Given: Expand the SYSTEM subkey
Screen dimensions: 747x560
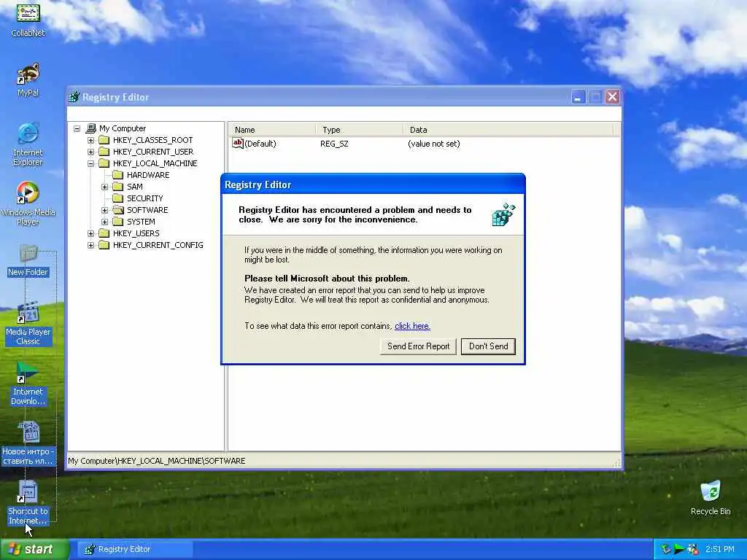Looking at the screenshot, I should [x=105, y=222].
